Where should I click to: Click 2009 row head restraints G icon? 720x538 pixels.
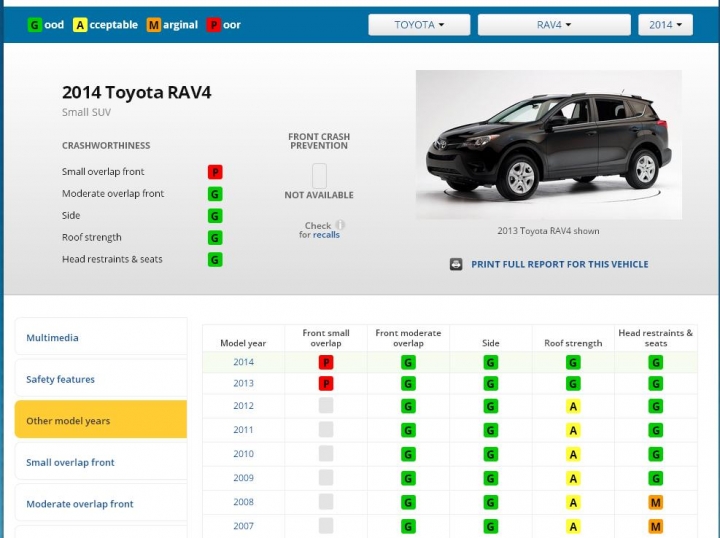[656, 478]
